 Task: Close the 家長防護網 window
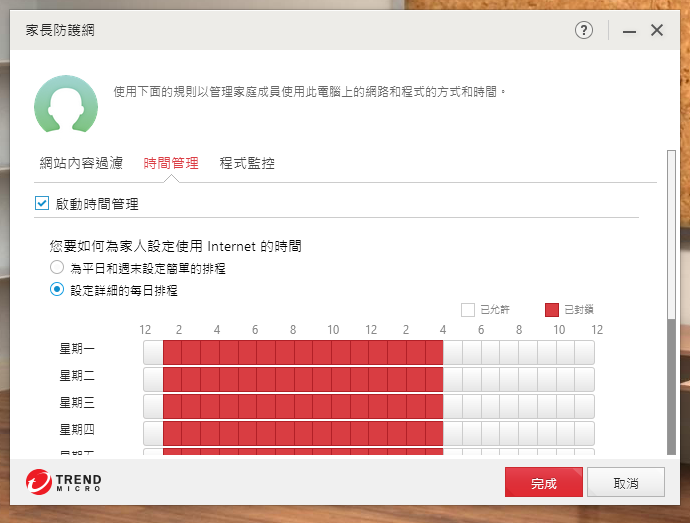[x=657, y=30]
